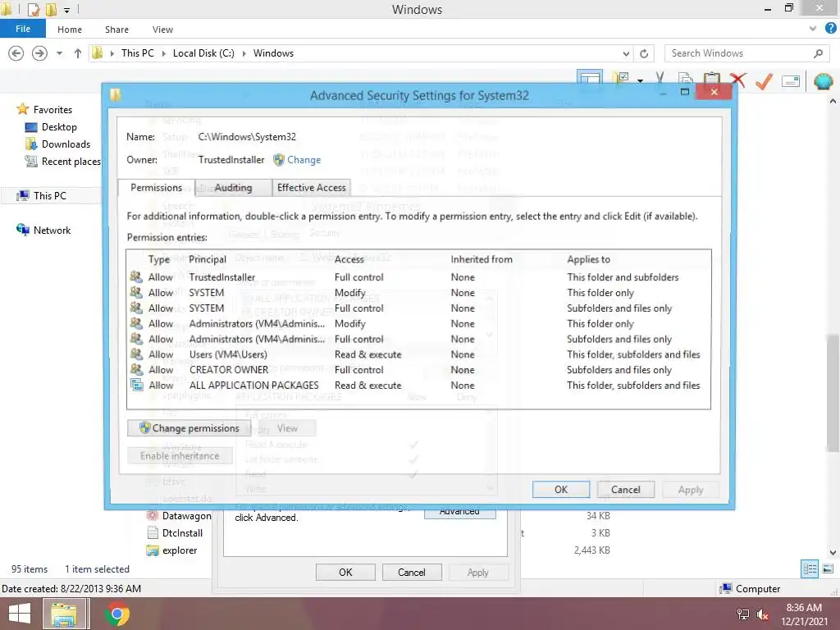The height and width of the screenshot is (630, 840).
Task: Go forward using the Forward arrow button
Action: (x=39, y=53)
